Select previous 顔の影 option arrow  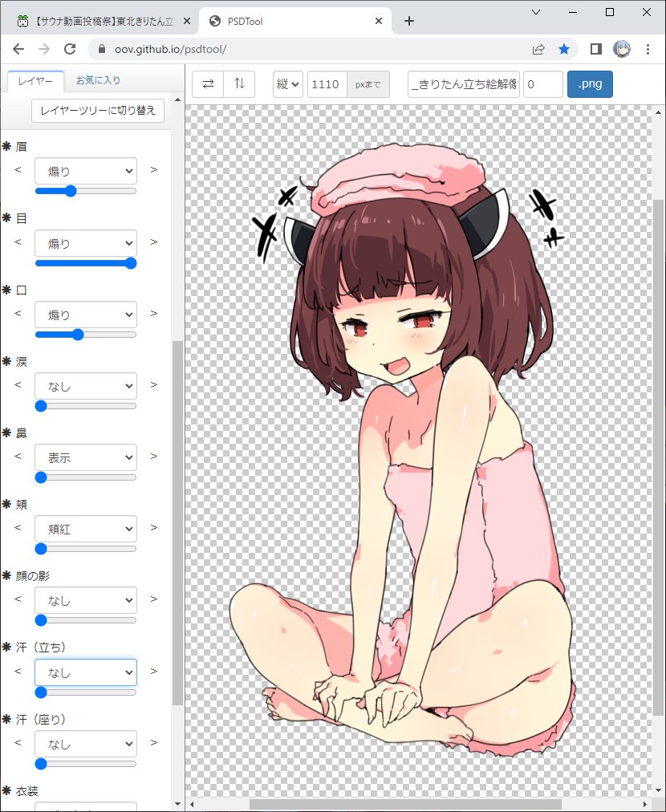(x=18, y=599)
